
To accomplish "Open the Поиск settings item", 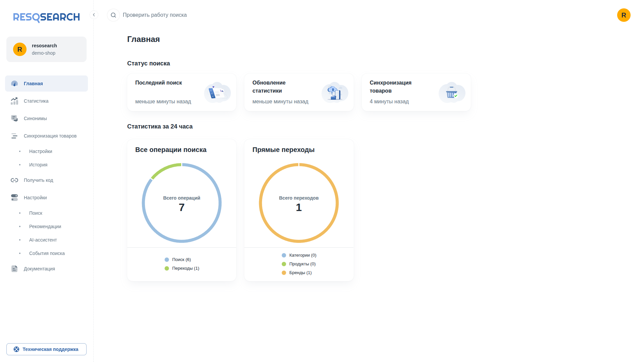I will [x=36, y=213].
